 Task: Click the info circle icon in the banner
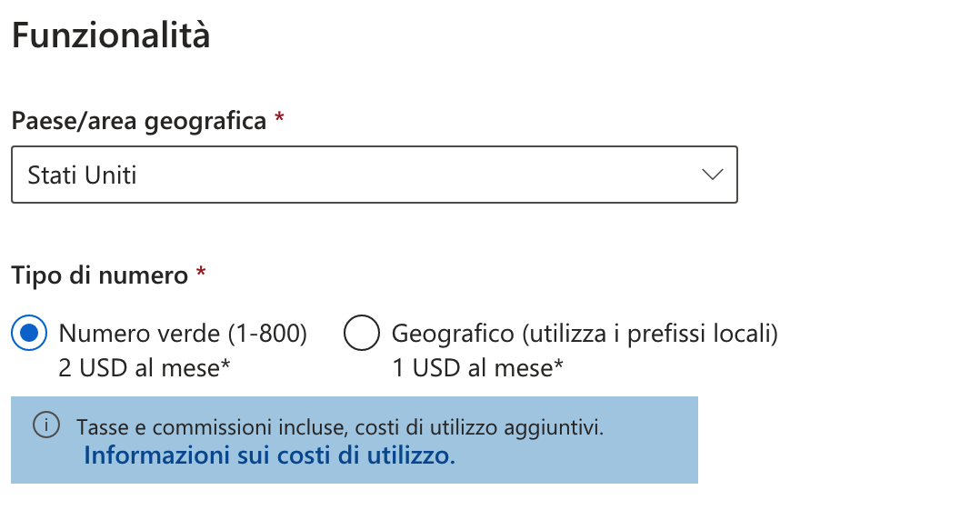tap(46, 425)
